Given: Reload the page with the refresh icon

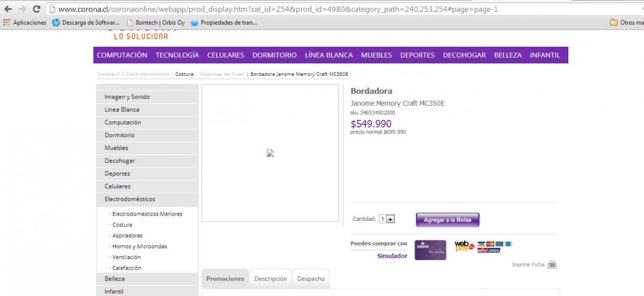Looking at the screenshot, I should point(36,9).
